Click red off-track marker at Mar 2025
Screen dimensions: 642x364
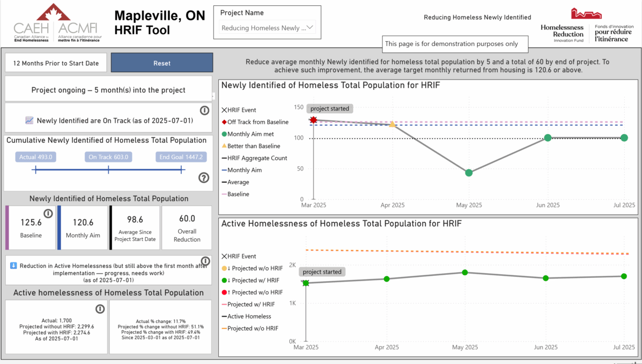click(x=314, y=120)
